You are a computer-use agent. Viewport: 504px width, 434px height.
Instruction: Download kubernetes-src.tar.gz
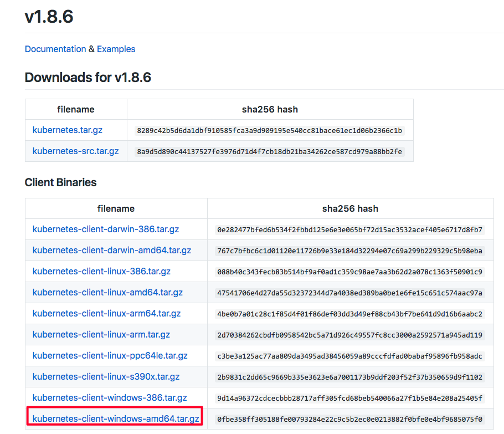pos(75,151)
